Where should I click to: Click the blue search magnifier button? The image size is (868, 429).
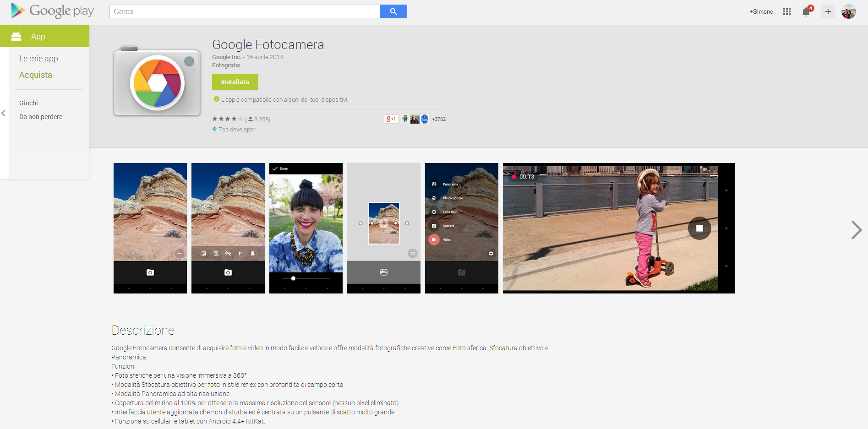(393, 11)
